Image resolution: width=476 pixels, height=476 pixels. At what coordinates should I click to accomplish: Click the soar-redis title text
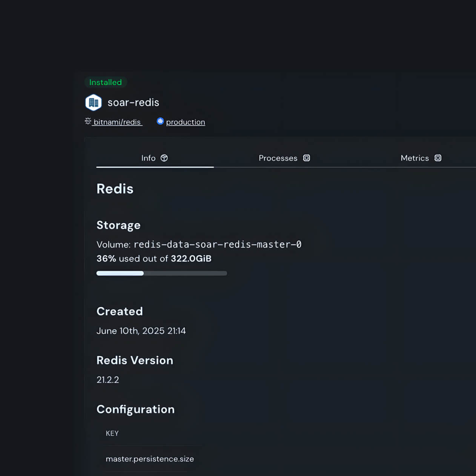pyautogui.click(x=134, y=102)
